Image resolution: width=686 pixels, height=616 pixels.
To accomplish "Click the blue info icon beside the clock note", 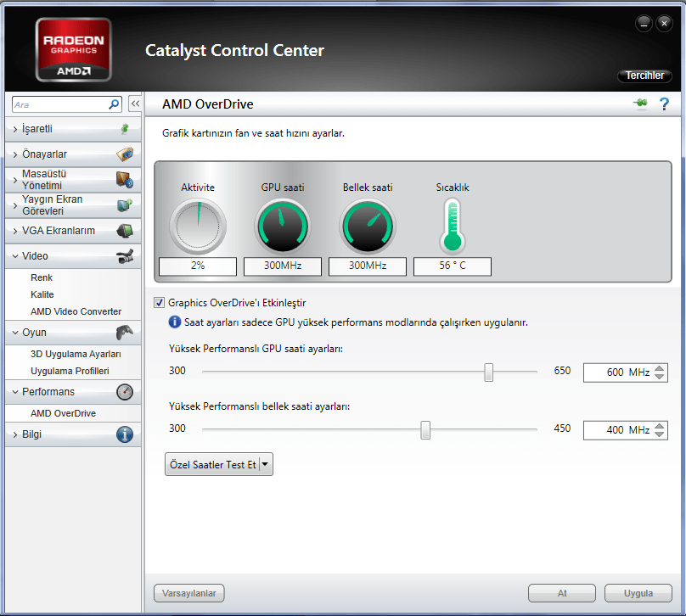I will click(175, 322).
